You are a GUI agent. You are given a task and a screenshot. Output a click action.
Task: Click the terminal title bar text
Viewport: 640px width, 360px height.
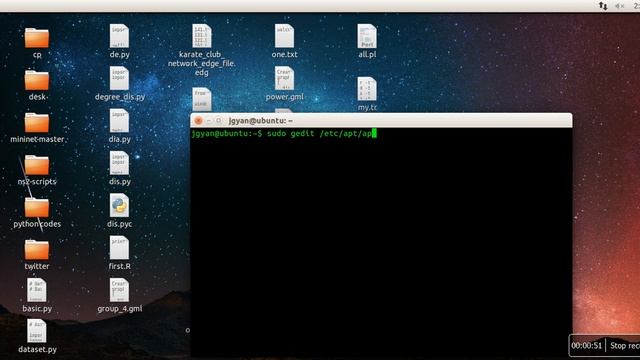260,121
